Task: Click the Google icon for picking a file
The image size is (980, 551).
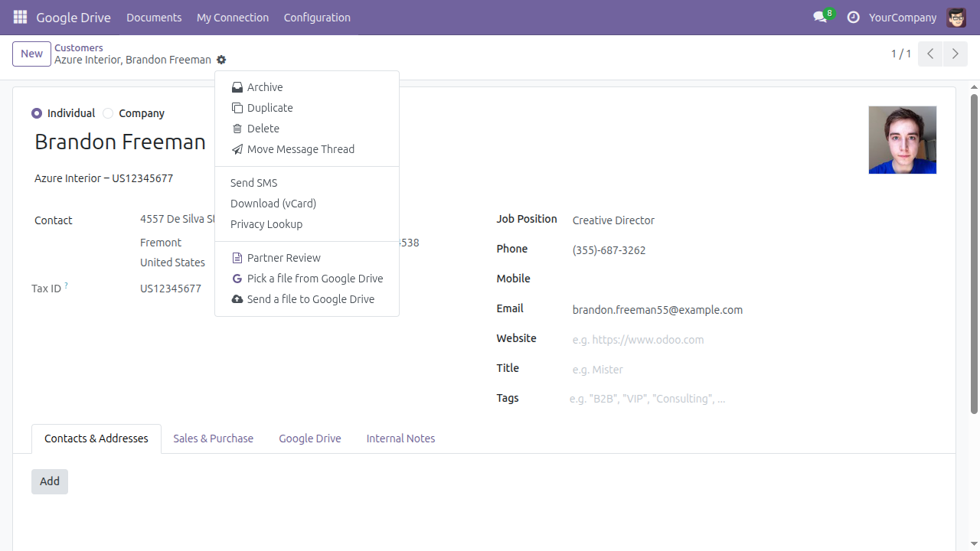Action: tap(237, 279)
